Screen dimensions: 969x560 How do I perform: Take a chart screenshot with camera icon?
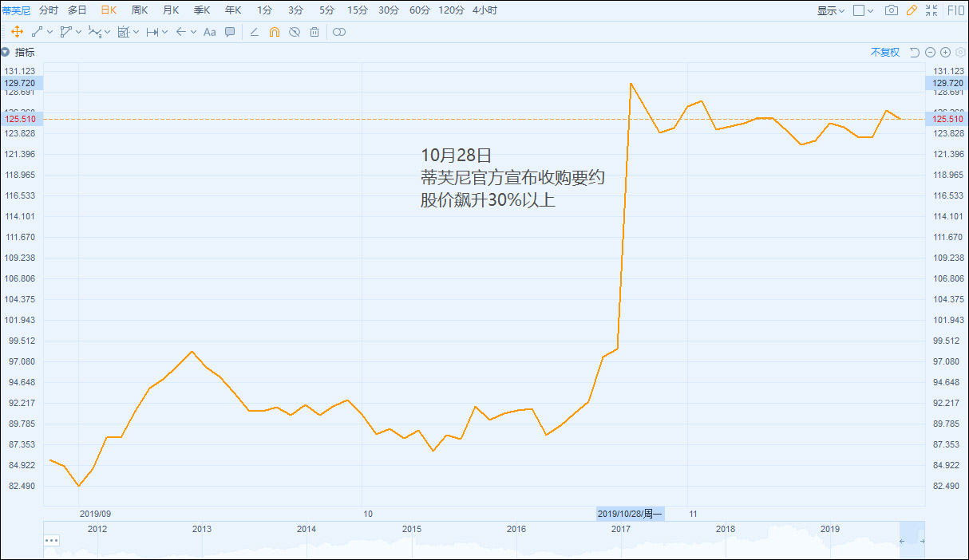[892, 10]
